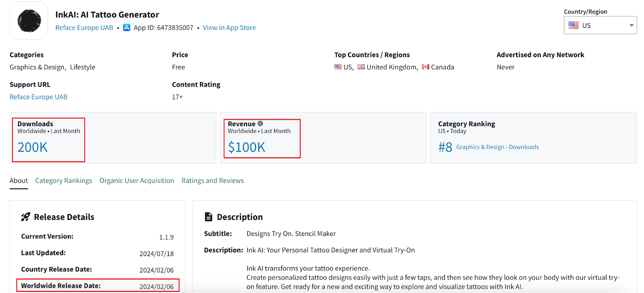This screenshot has width=644, height=293.
Task: Switch to the Category Rankings tab
Action: click(x=64, y=181)
